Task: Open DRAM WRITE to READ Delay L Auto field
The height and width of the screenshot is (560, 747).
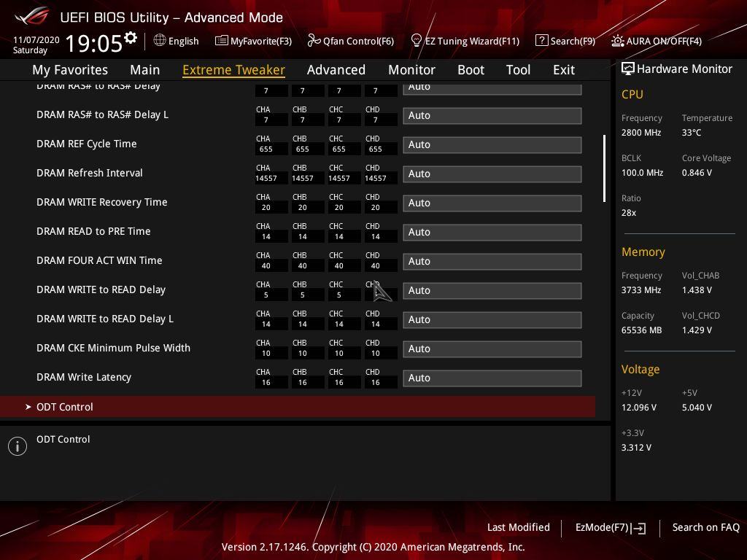Action: (492, 319)
